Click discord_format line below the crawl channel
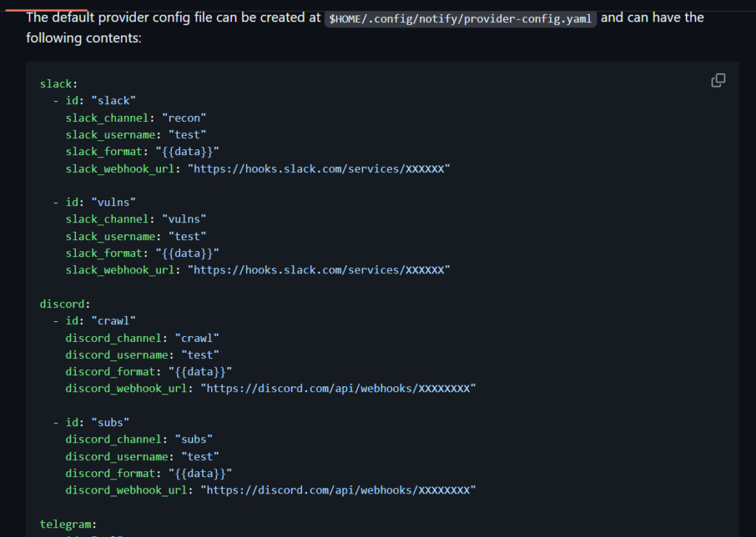The width and height of the screenshot is (756, 537). pos(148,372)
